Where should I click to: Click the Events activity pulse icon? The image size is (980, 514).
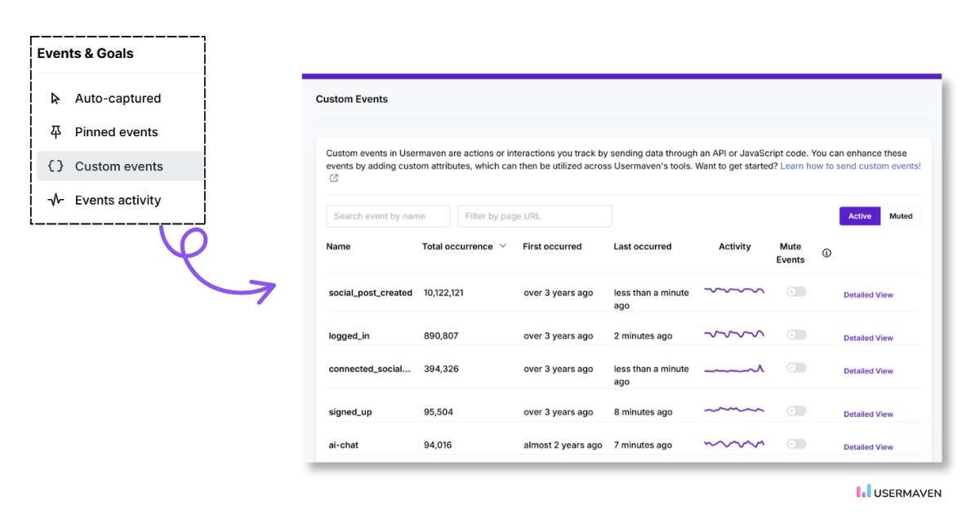[x=56, y=200]
